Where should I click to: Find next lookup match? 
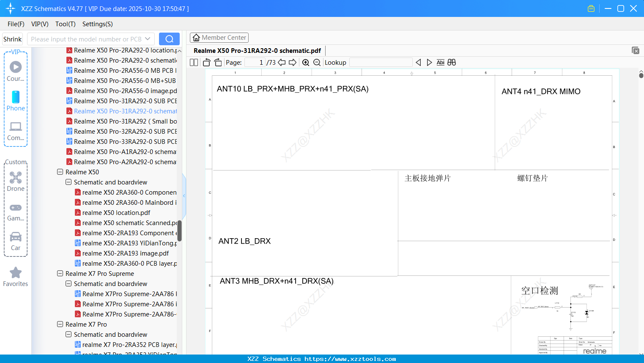429,63
